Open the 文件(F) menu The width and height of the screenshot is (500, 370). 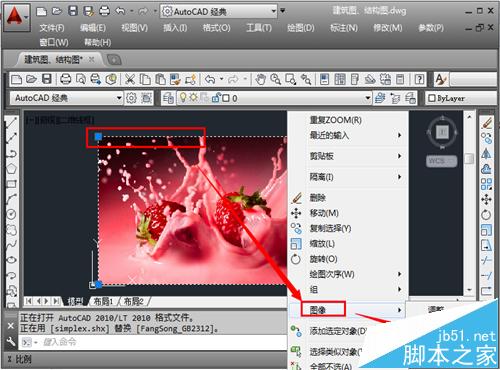[x=52, y=28]
